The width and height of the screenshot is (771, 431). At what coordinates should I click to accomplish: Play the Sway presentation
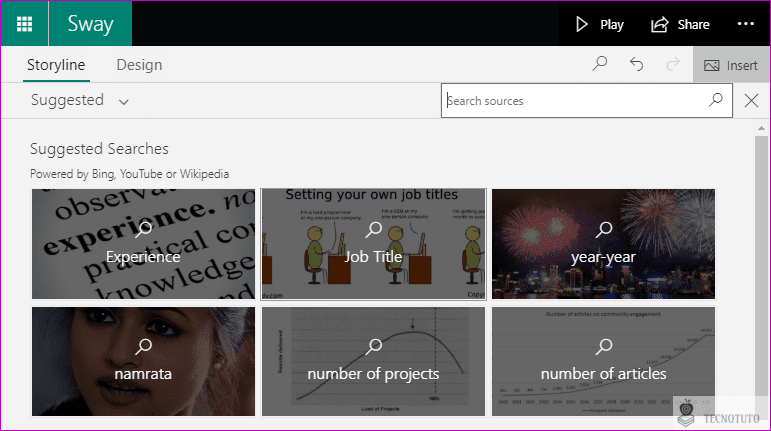[x=599, y=24]
